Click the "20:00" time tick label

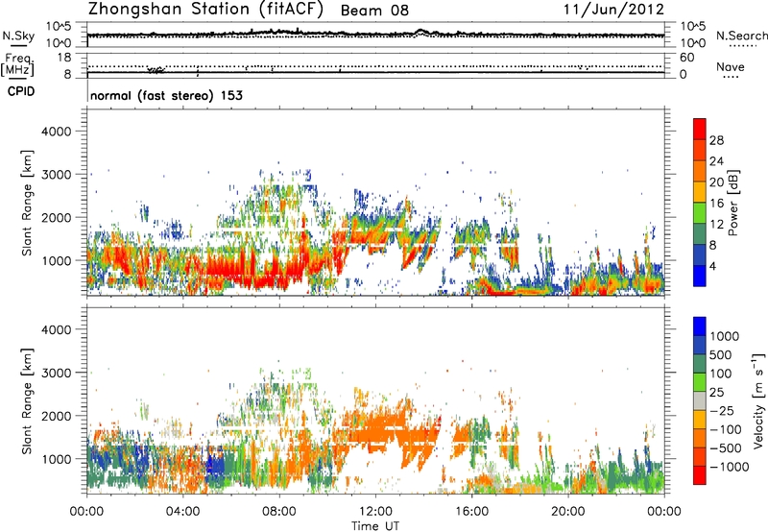tap(567, 512)
